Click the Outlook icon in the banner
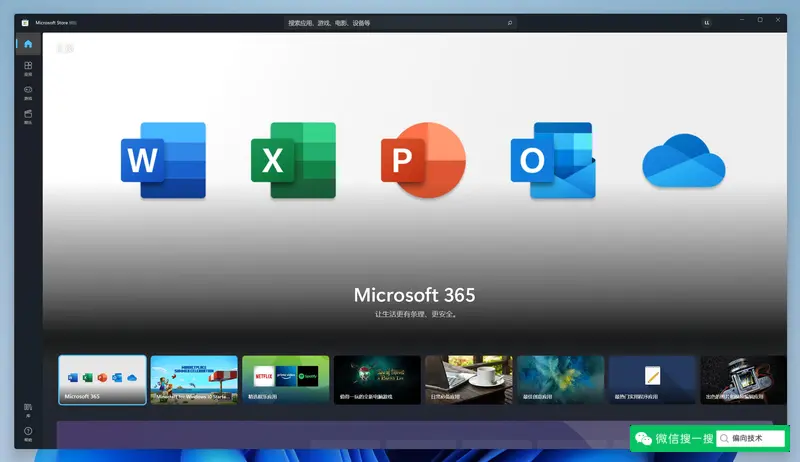Screen dimensions: 800x462 (x=553, y=160)
